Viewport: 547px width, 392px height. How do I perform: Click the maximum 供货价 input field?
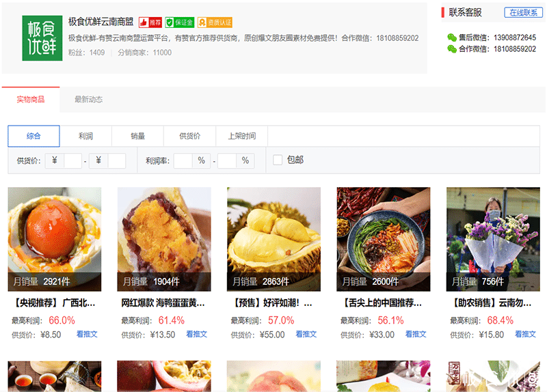[116, 160]
